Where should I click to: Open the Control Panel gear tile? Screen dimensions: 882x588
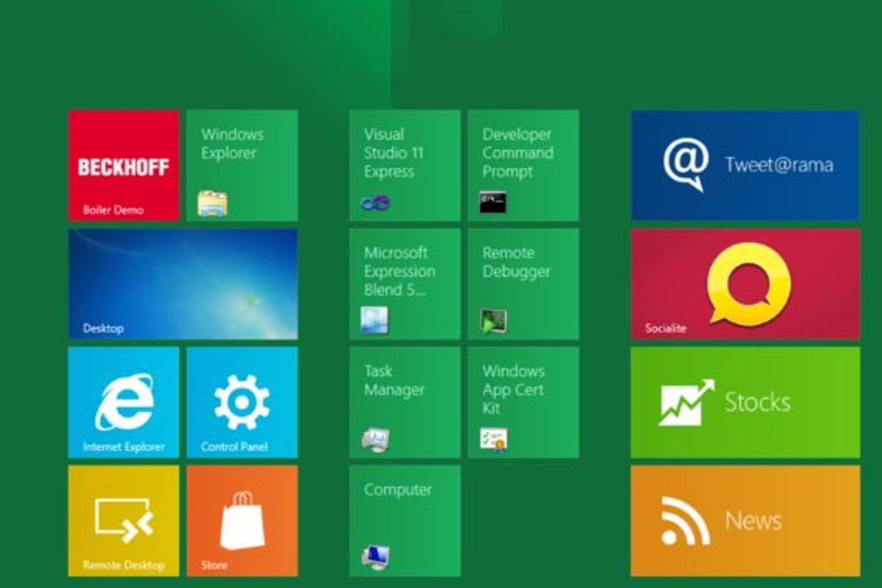point(243,403)
